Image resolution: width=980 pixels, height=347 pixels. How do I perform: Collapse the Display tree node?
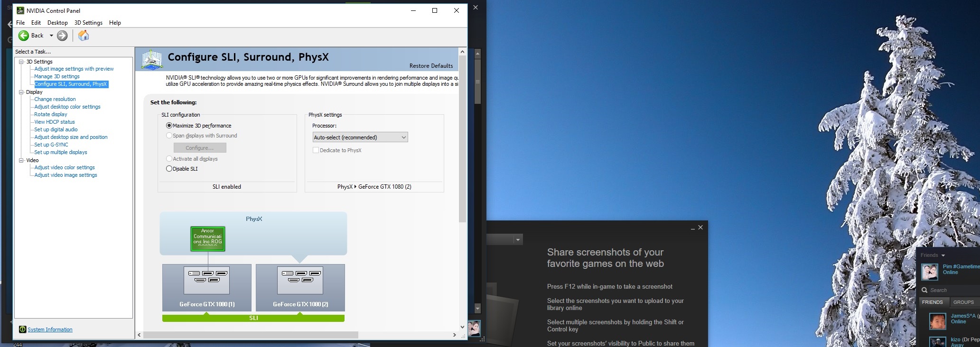point(21,92)
